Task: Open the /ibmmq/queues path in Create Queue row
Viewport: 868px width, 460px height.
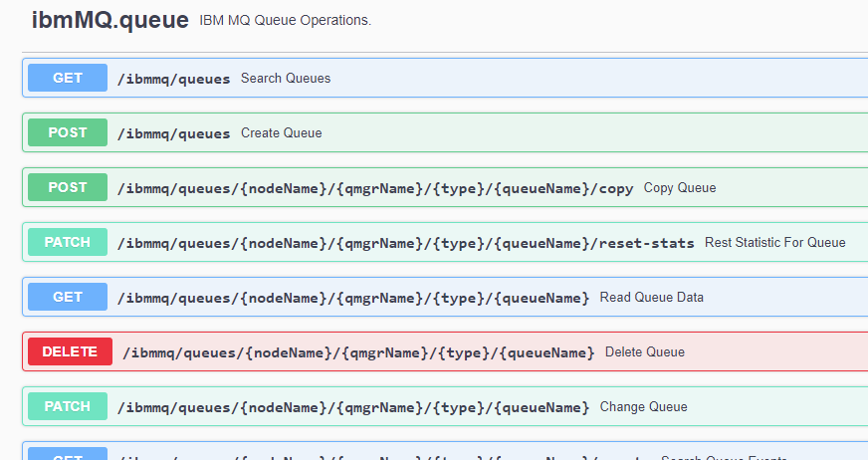Action: (174, 133)
